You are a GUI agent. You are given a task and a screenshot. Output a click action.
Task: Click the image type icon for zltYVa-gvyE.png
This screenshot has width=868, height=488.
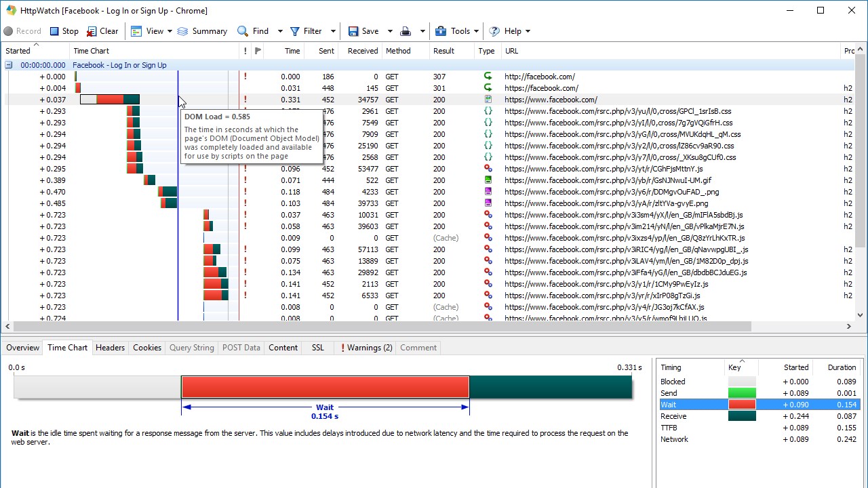(x=488, y=203)
